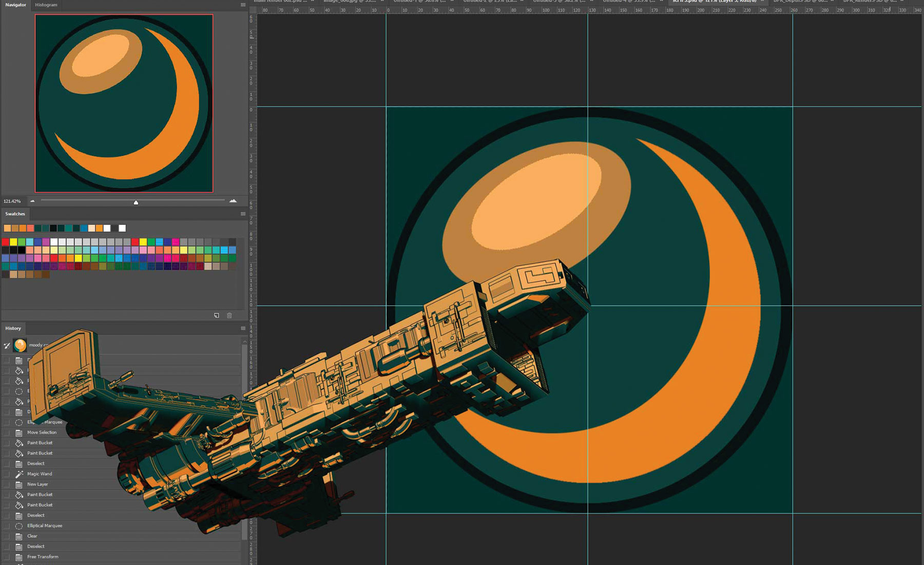Click the 121.42% zoom percentage field
The height and width of the screenshot is (565, 924).
point(12,201)
